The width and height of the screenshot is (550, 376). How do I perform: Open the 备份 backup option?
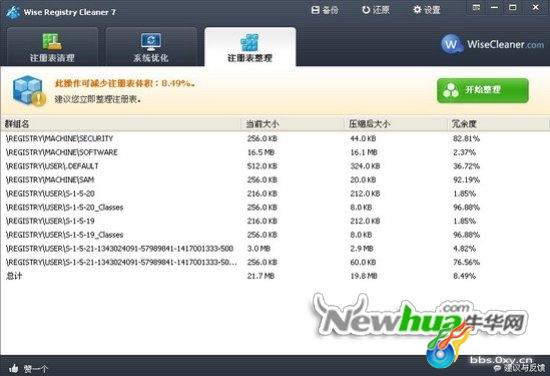pyautogui.click(x=325, y=10)
